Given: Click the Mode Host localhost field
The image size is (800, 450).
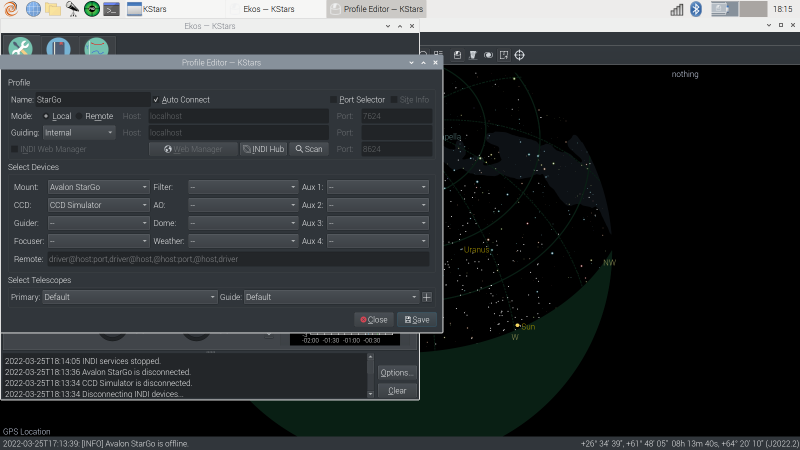Looking at the screenshot, I should tap(238, 116).
